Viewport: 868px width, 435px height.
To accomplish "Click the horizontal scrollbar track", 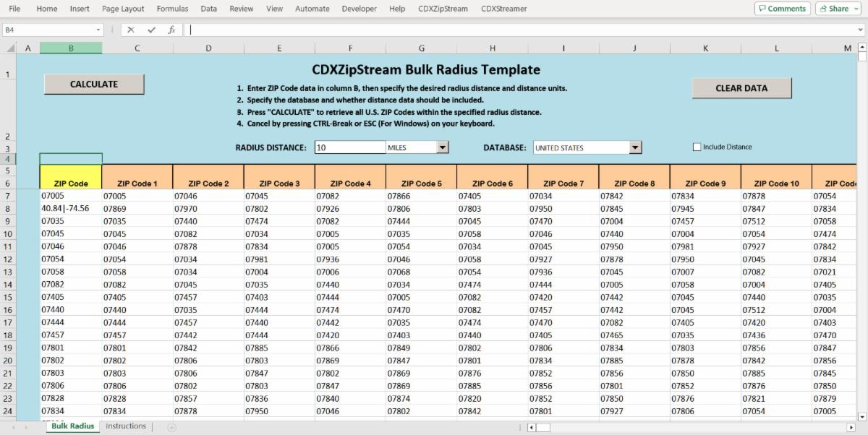I will point(691,427).
